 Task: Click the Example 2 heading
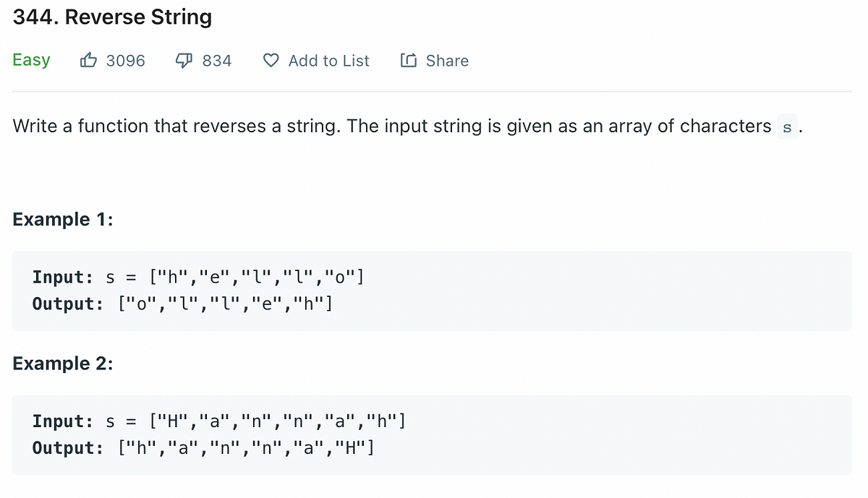(x=63, y=363)
